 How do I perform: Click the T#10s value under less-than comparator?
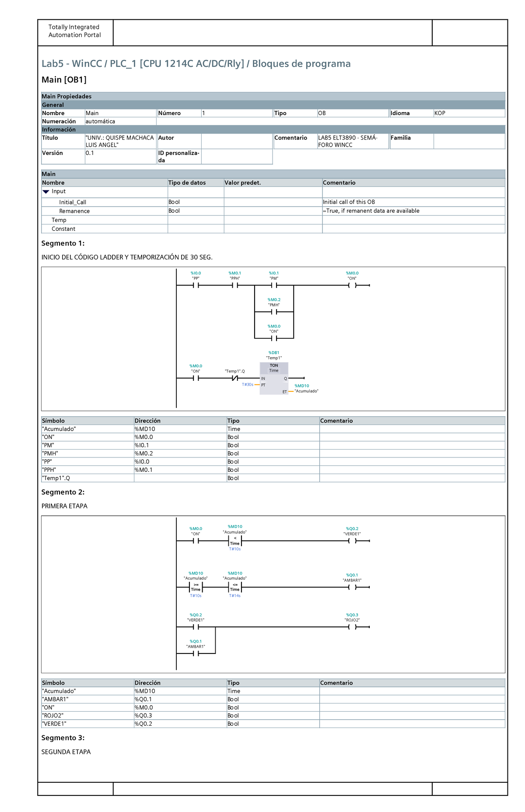[x=235, y=549]
